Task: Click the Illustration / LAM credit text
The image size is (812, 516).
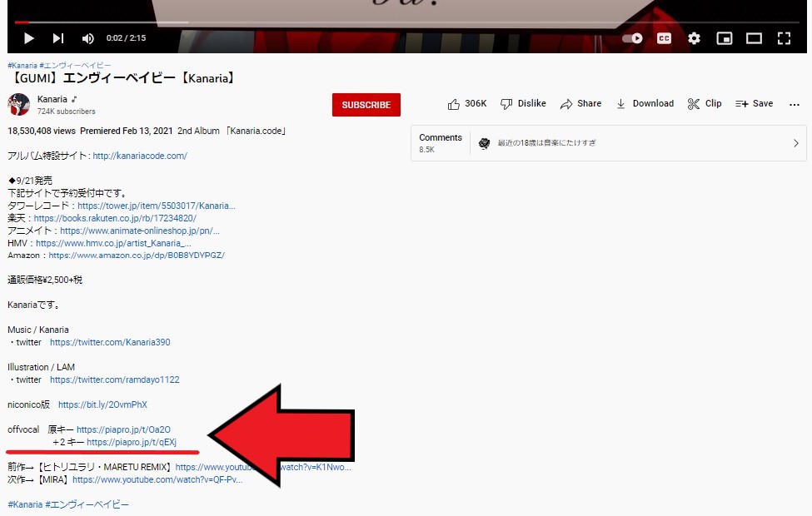Action: coord(42,367)
